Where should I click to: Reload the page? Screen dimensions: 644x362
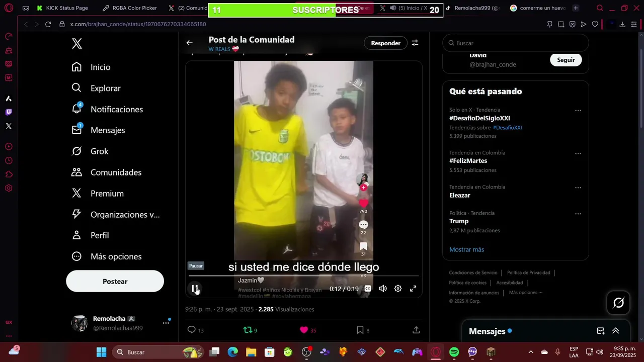pyautogui.click(x=48, y=24)
